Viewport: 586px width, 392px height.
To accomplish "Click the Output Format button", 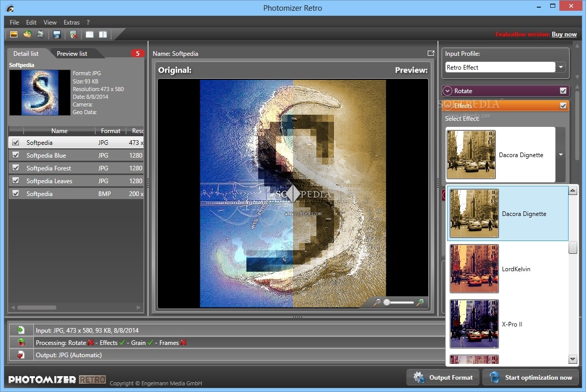I will coord(443,378).
